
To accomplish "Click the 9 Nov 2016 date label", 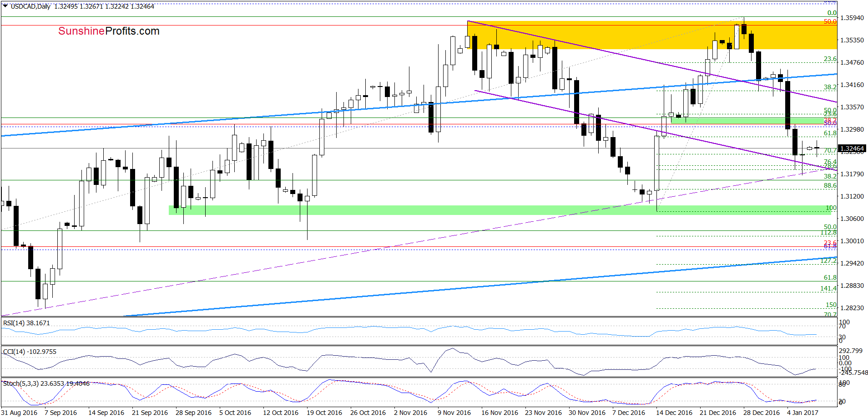I will click(x=454, y=413).
